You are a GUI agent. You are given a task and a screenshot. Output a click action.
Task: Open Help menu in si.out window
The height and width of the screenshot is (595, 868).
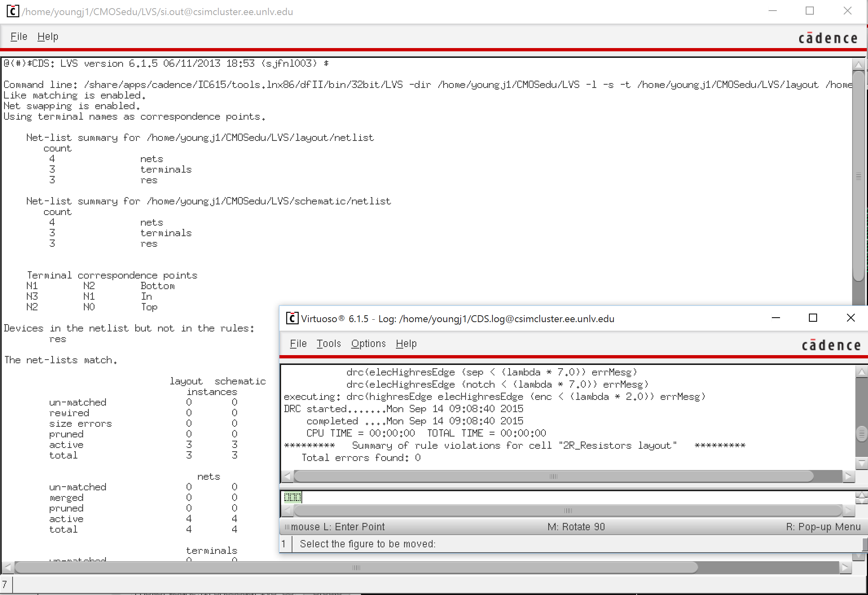pyautogui.click(x=48, y=37)
